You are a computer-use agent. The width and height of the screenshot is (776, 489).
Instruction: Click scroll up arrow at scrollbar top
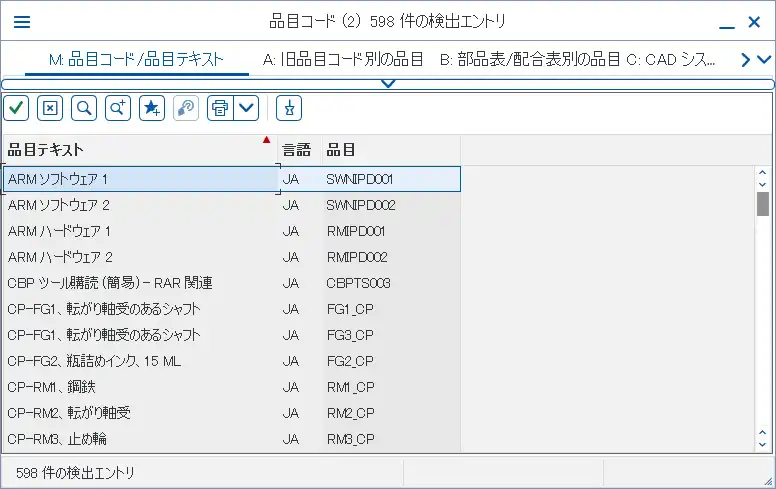[x=763, y=173]
